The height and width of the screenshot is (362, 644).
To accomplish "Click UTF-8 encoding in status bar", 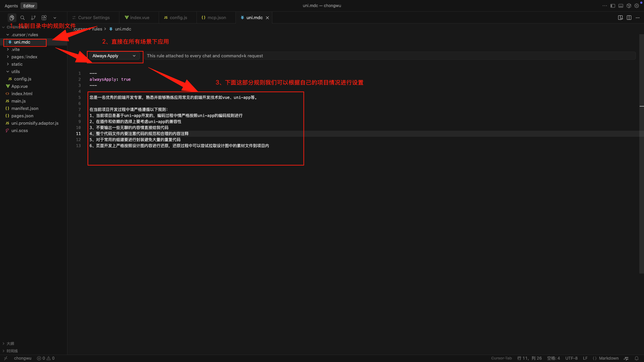I will [571, 358].
